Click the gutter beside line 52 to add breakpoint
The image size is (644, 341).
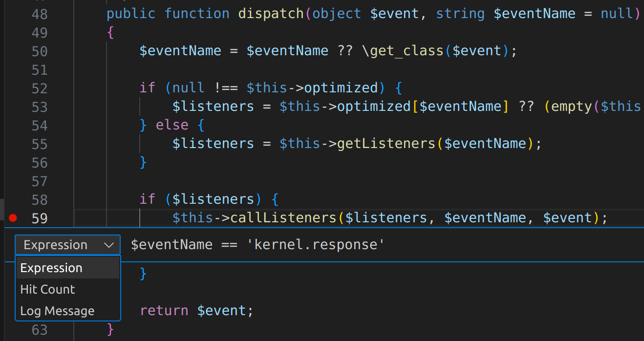(x=13, y=87)
